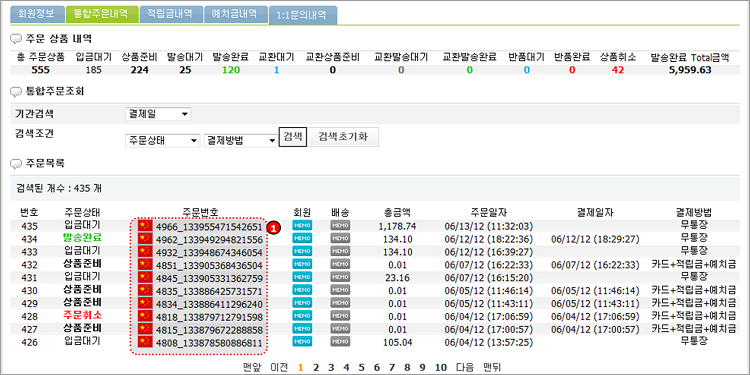Go to the 예치금내역 tab
This screenshot has height=375, width=750.
click(x=236, y=14)
